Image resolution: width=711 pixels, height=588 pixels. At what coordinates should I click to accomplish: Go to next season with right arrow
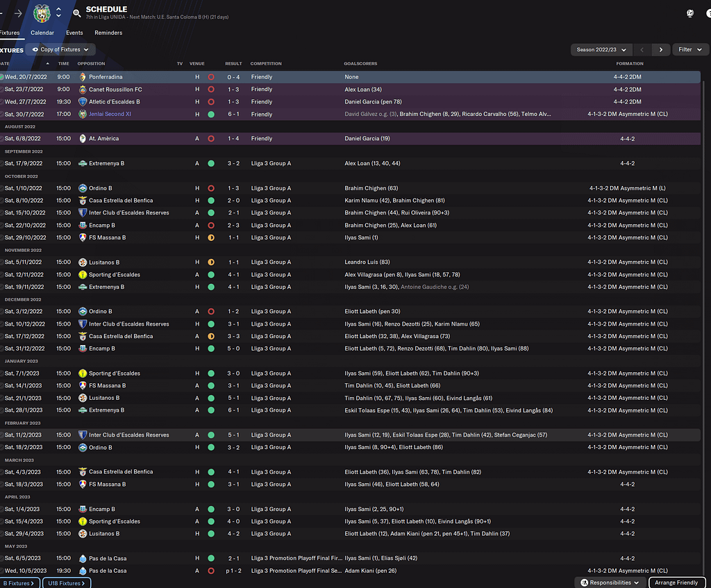coord(661,50)
